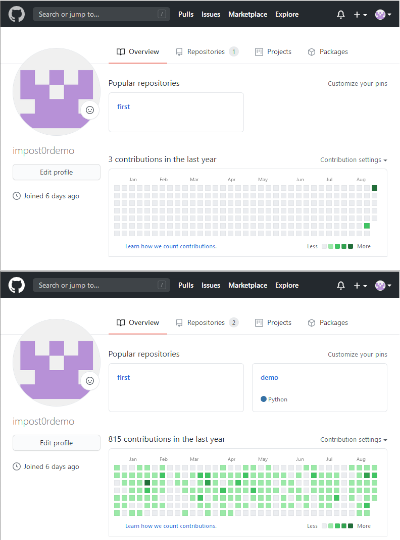Click darkest green cell in the 3-contributions calendar
The image size is (400, 540).
click(375, 188)
